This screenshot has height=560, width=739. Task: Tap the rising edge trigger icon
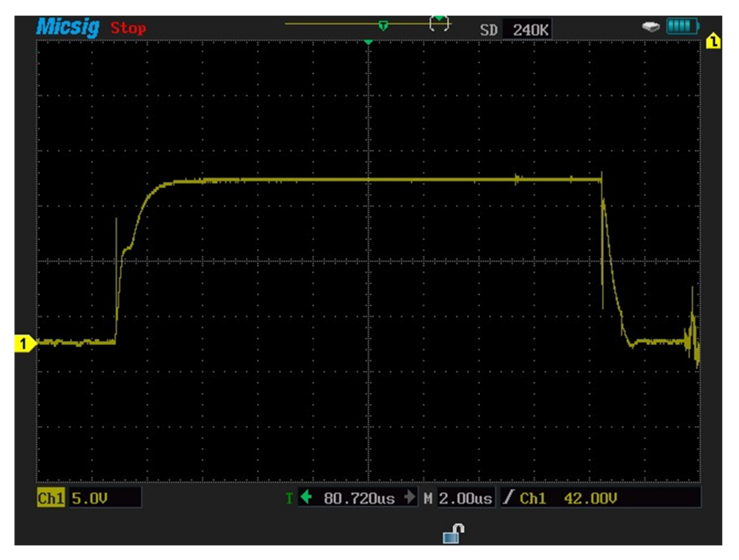[508, 497]
